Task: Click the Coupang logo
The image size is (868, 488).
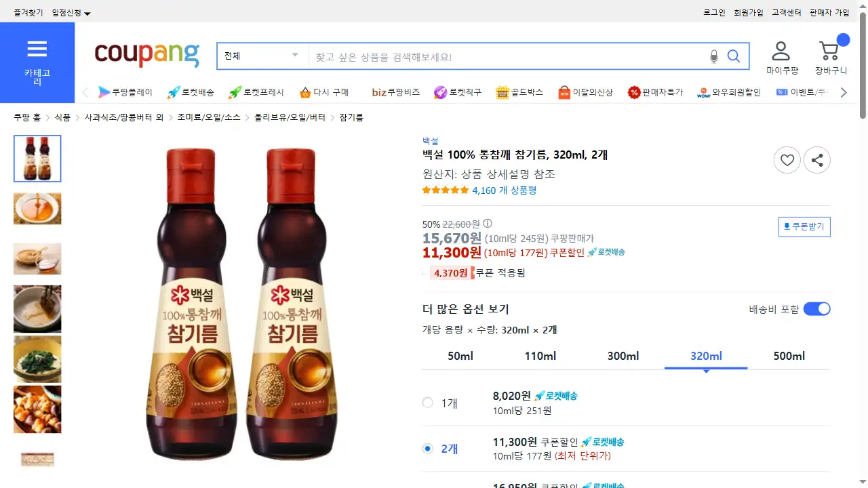Action: coord(147,55)
